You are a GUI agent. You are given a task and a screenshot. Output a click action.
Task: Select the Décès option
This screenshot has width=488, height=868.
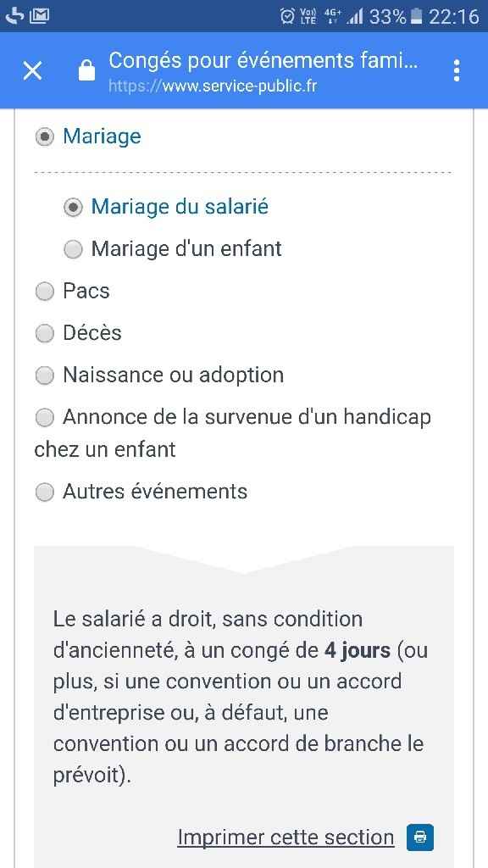(44, 333)
